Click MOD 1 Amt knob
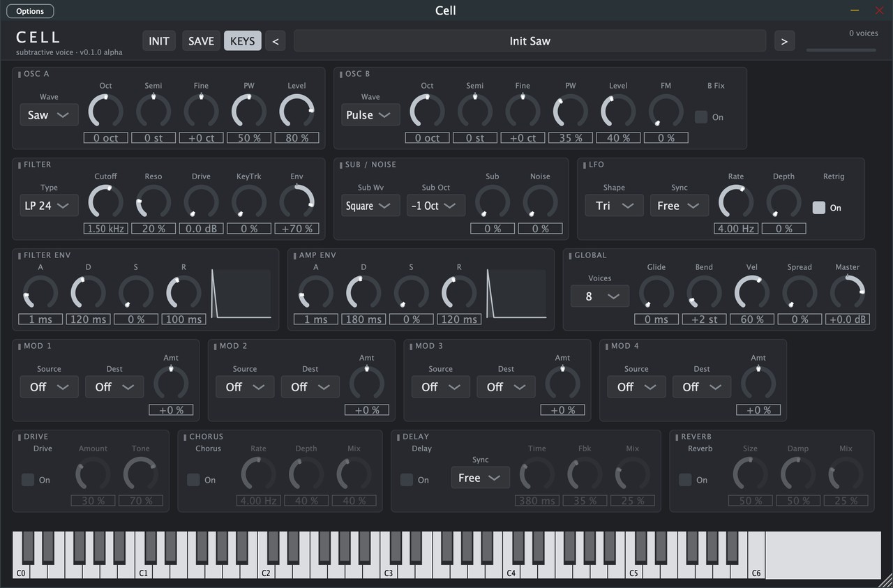Image resolution: width=893 pixels, height=588 pixels. [x=171, y=384]
